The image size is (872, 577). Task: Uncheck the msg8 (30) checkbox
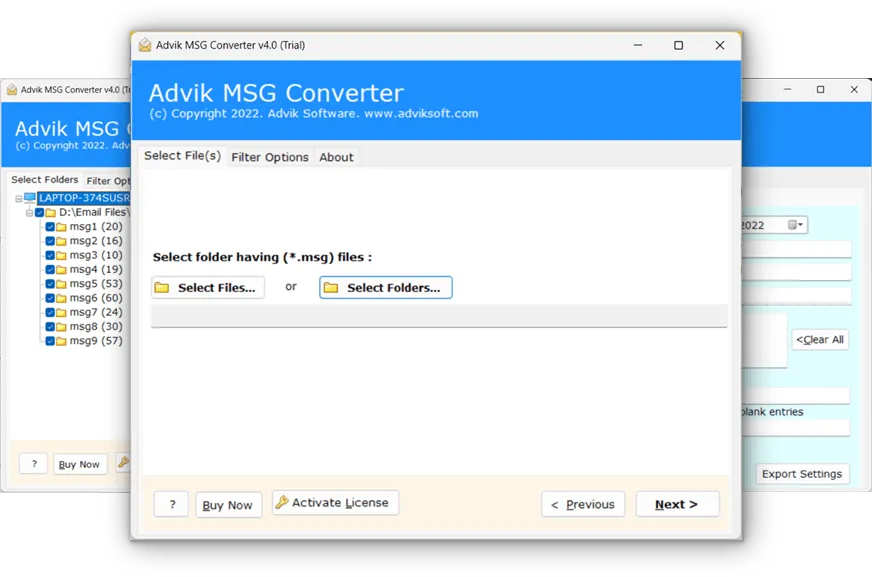coord(50,327)
